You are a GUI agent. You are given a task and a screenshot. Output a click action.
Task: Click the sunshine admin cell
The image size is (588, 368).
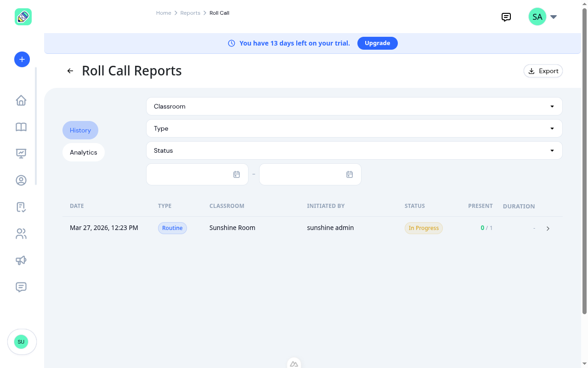[x=330, y=228]
